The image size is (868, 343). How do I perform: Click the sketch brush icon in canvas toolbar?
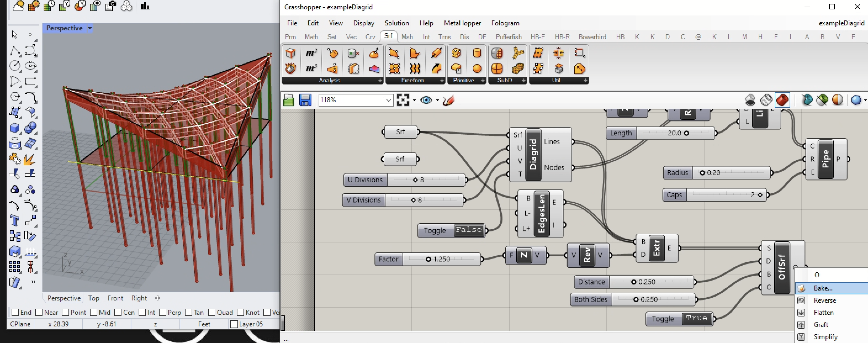(448, 100)
